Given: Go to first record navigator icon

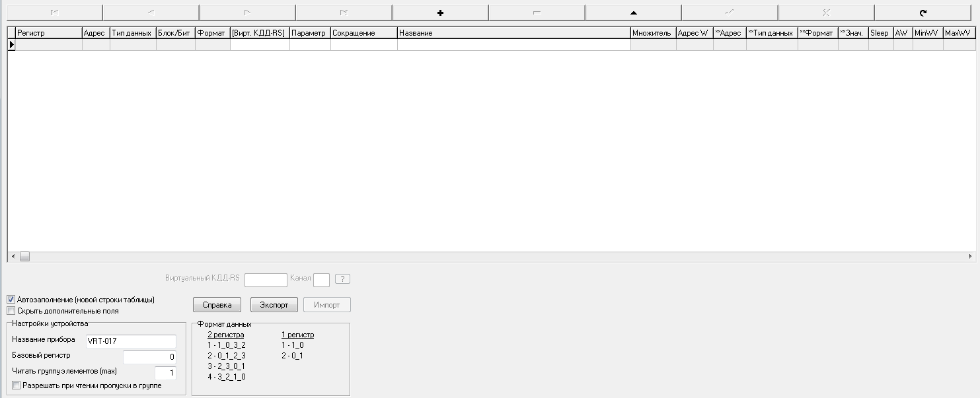Looking at the screenshot, I should point(54,13).
